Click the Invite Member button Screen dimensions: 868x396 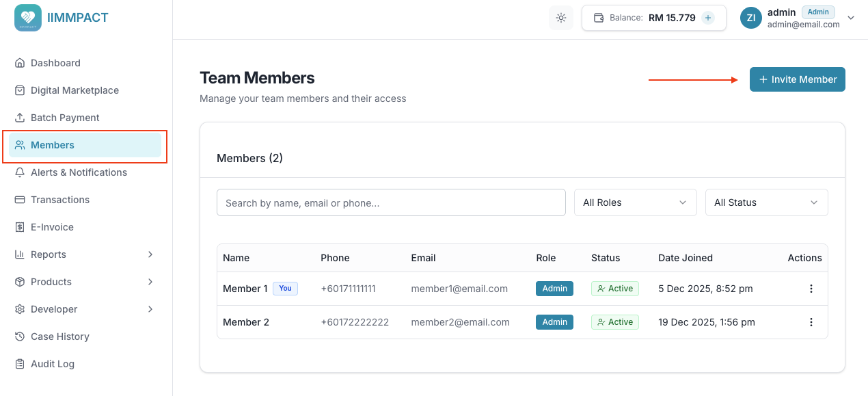click(797, 79)
